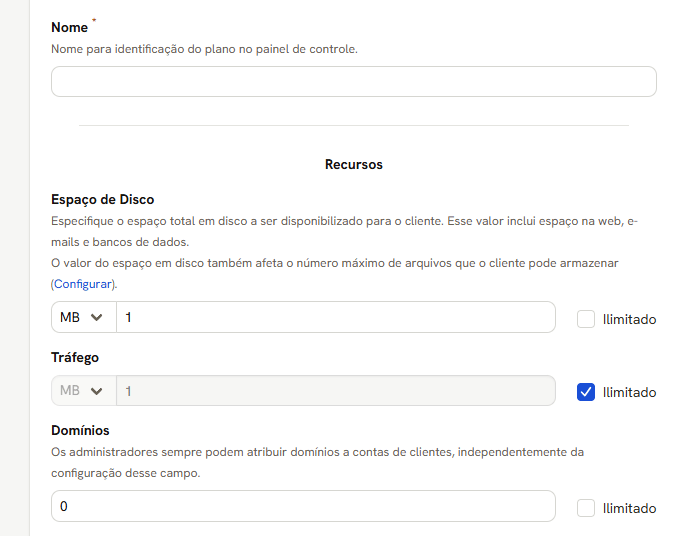
Task: Open Espaço de Disco MB unit dropdown
Action: [x=84, y=317]
